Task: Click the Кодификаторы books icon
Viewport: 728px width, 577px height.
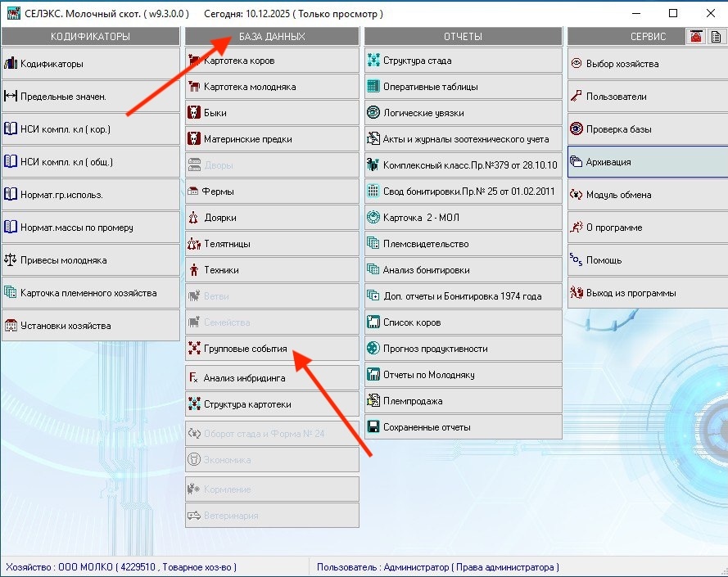Action: coord(10,64)
